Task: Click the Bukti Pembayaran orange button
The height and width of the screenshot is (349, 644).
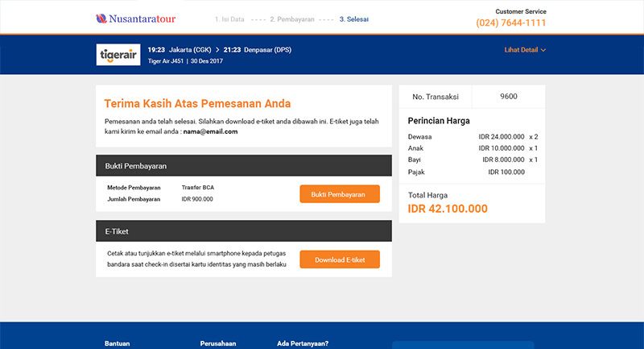Action: [340, 194]
